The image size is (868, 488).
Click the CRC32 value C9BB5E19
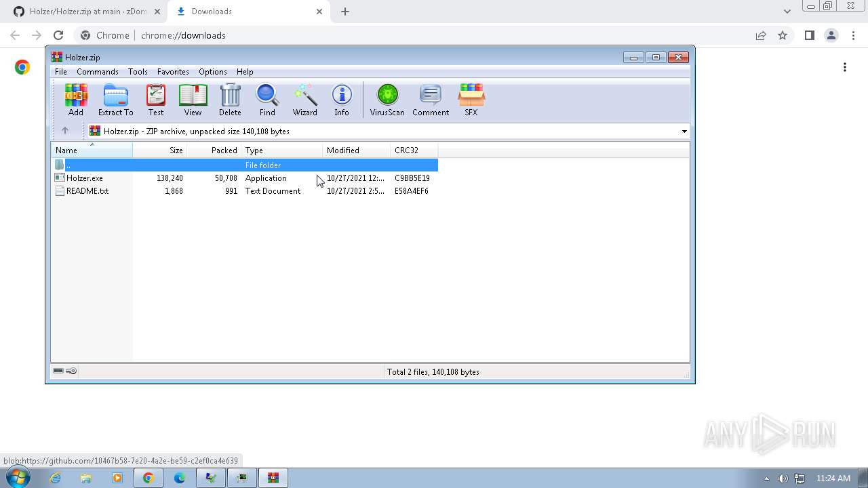(x=412, y=178)
